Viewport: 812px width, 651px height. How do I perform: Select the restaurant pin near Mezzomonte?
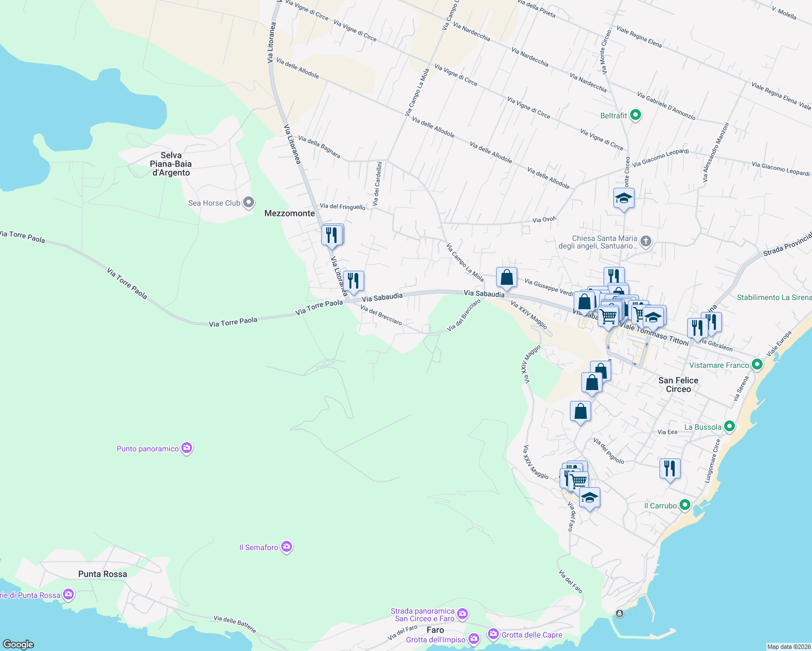click(332, 234)
